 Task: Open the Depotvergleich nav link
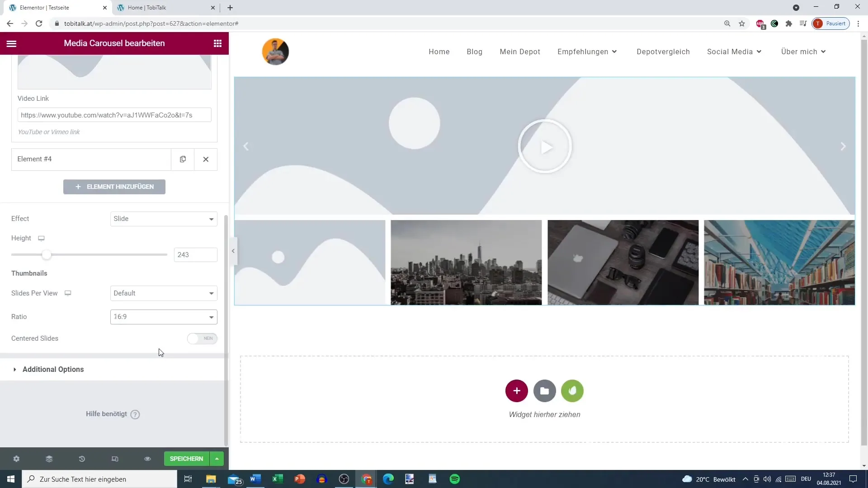663,52
